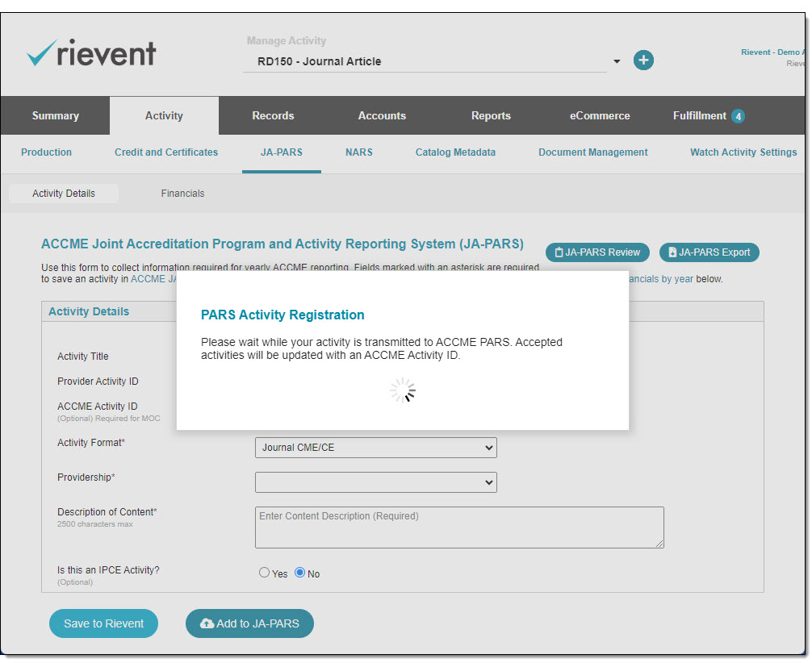812x663 pixels.
Task: Select the Activity Details section tab
Action: (x=64, y=193)
